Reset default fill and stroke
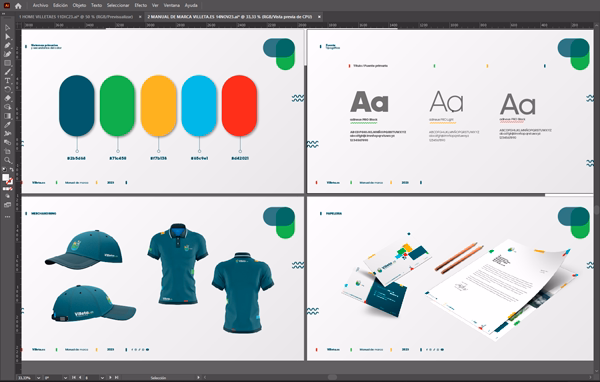600x382 pixels. pos(4,169)
